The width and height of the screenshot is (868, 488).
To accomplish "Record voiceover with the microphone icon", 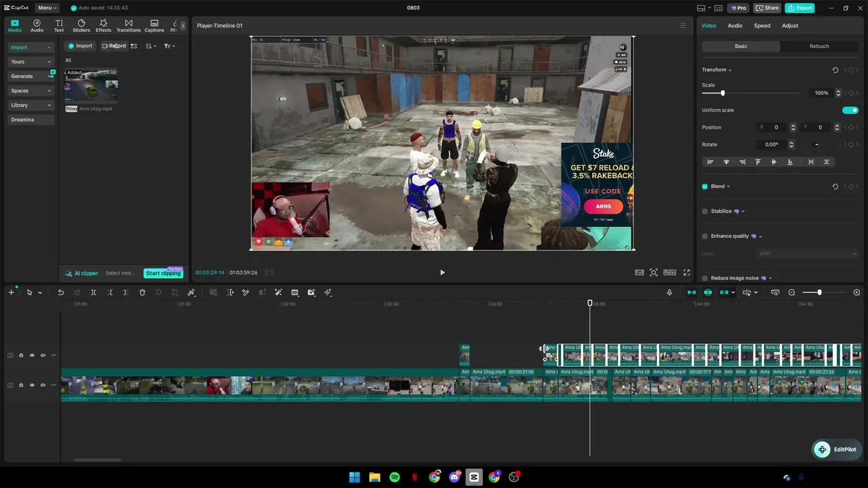I will click(x=669, y=292).
